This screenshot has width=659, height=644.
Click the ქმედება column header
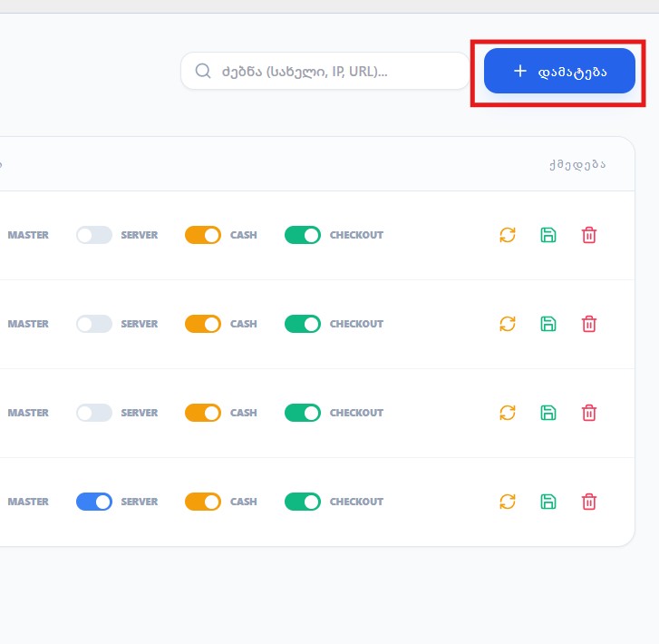(577, 164)
